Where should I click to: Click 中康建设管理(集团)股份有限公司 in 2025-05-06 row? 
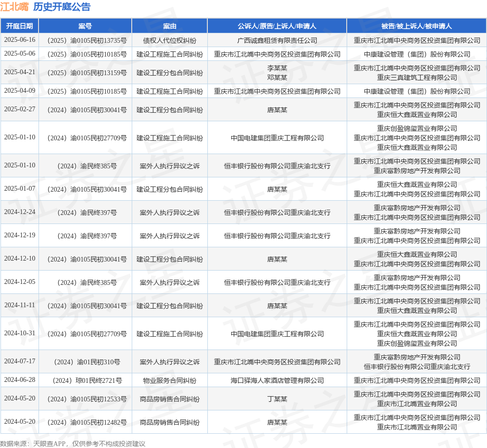coord(417,54)
